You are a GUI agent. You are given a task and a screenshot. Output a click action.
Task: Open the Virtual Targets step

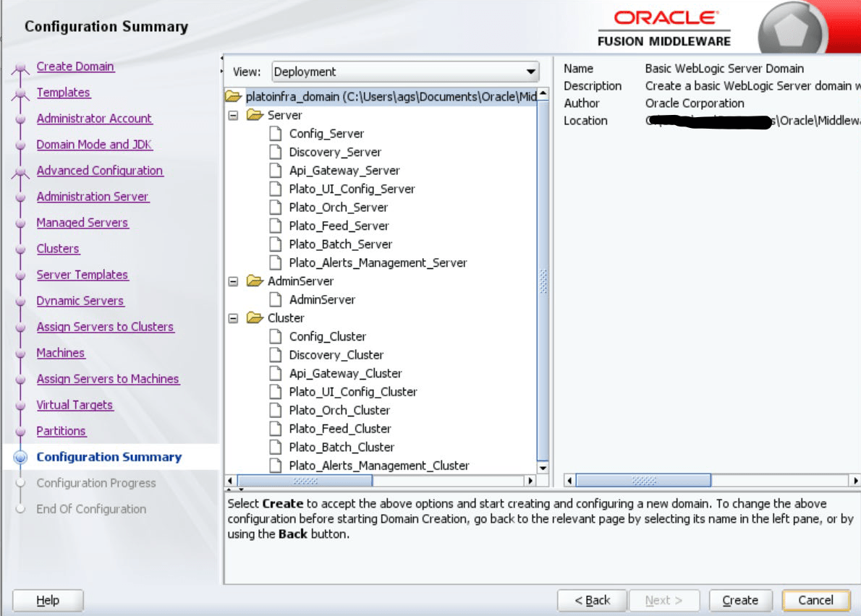(x=75, y=405)
